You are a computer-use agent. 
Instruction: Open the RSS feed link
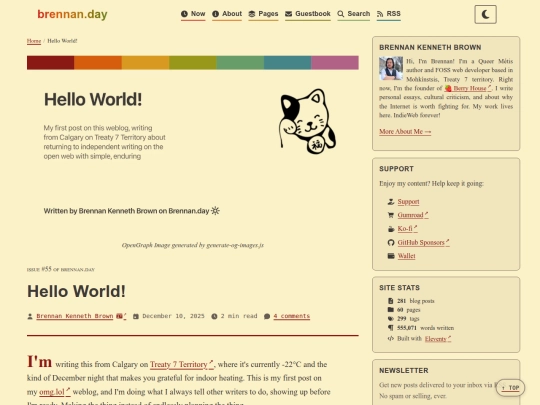pos(388,14)
